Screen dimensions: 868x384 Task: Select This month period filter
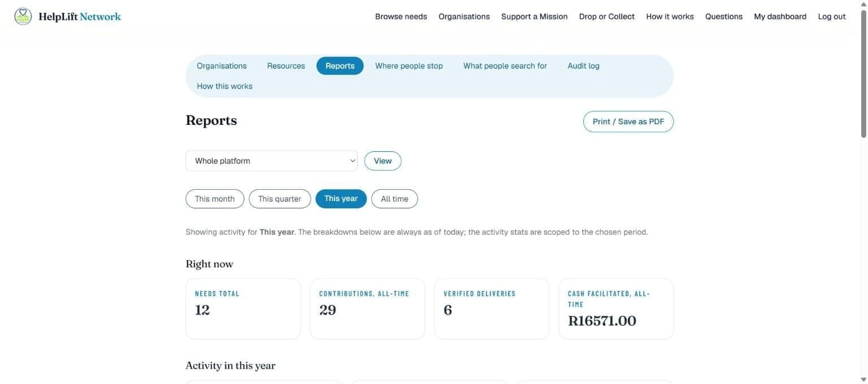[215, 199]
